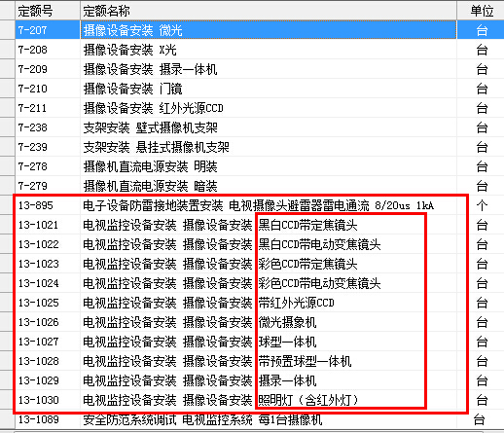This screenshot has height=433, width=504.
Task: Click the row header beside 7-208
Action: click(x=7, y=50)
